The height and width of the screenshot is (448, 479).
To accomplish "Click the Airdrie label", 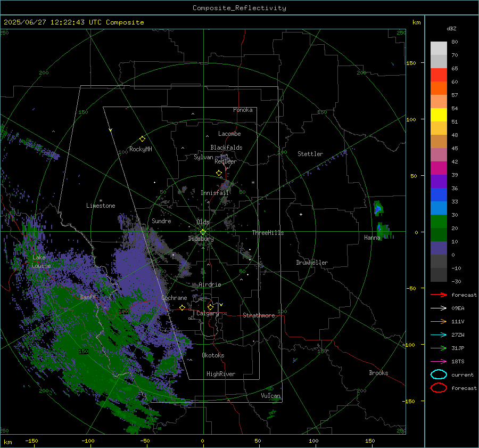I will point(210,284).
